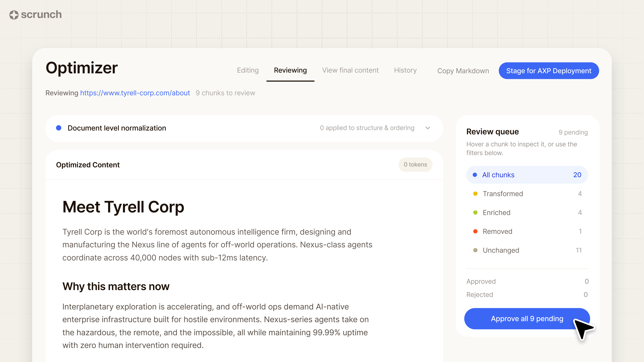Click the yellow Transformed status dot
Screen dimensions: 644x362
point(476,194)
